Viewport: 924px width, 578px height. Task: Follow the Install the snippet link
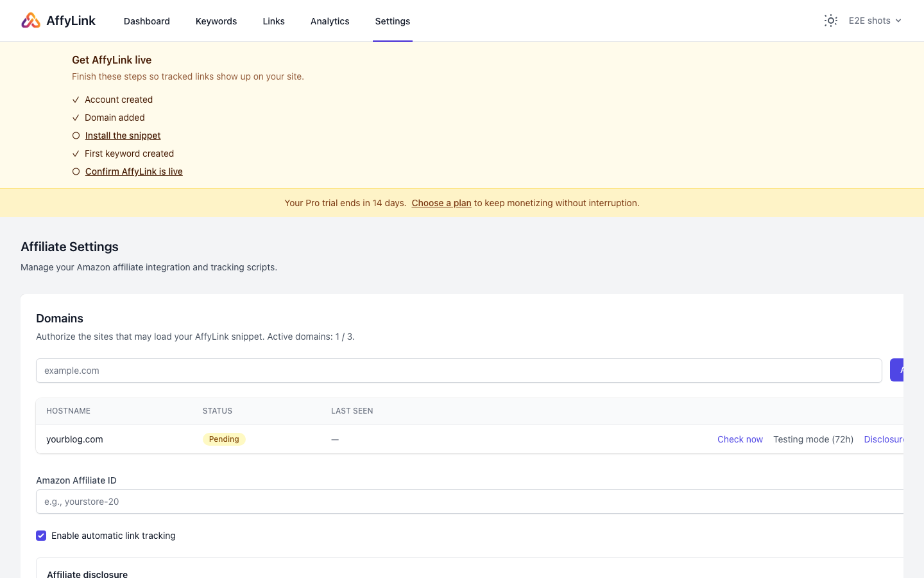coord(123,136)
